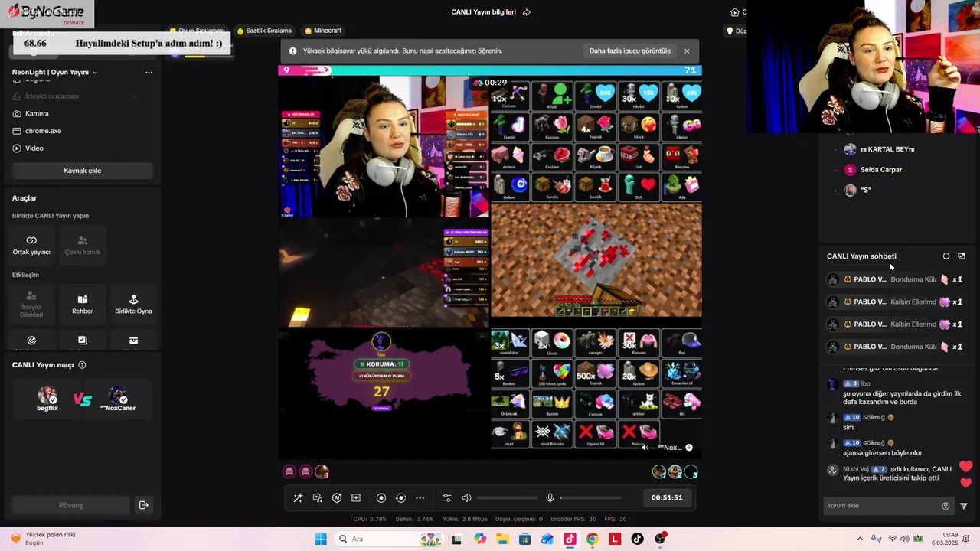
Task: Pop out the CANLI Yayın sohbeti window
Action: coord(962,256)
